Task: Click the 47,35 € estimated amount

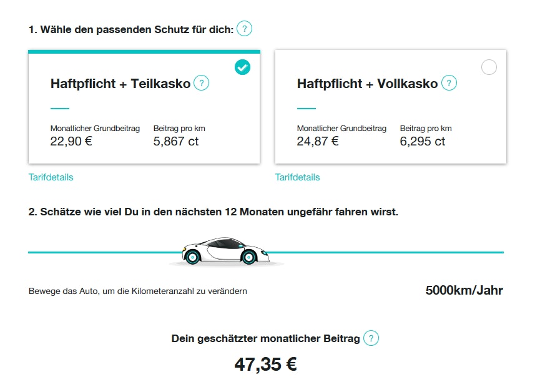Action: (x=265, y=365)
